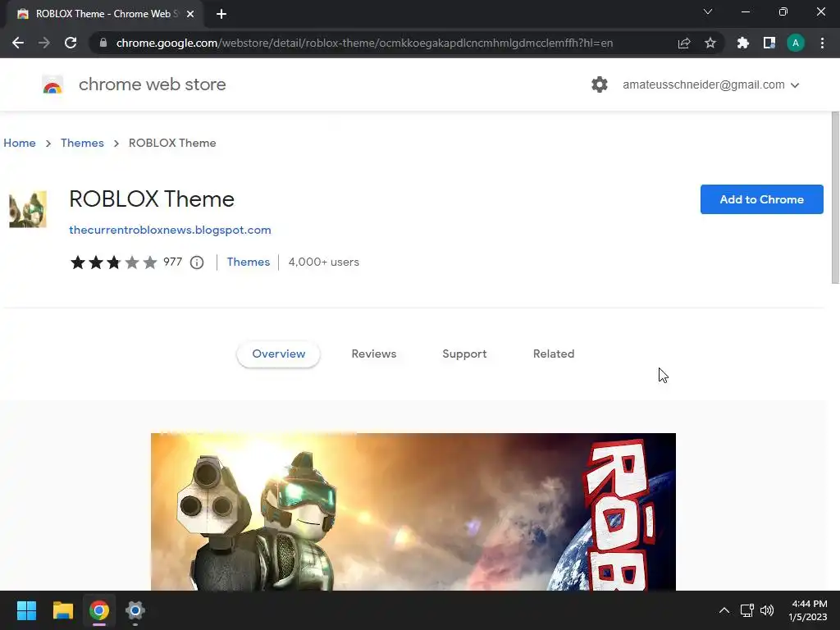Click the chrome web store title text

click(152, 84)
